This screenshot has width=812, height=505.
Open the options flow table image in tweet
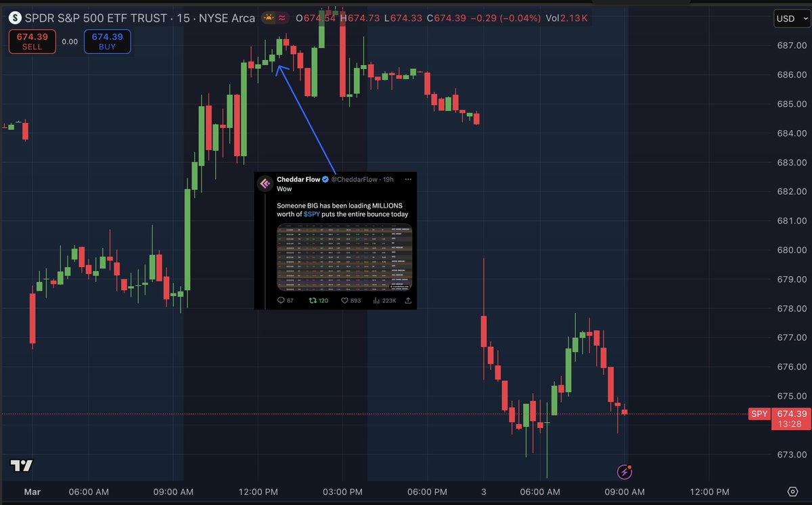click(x=344, y=257)
